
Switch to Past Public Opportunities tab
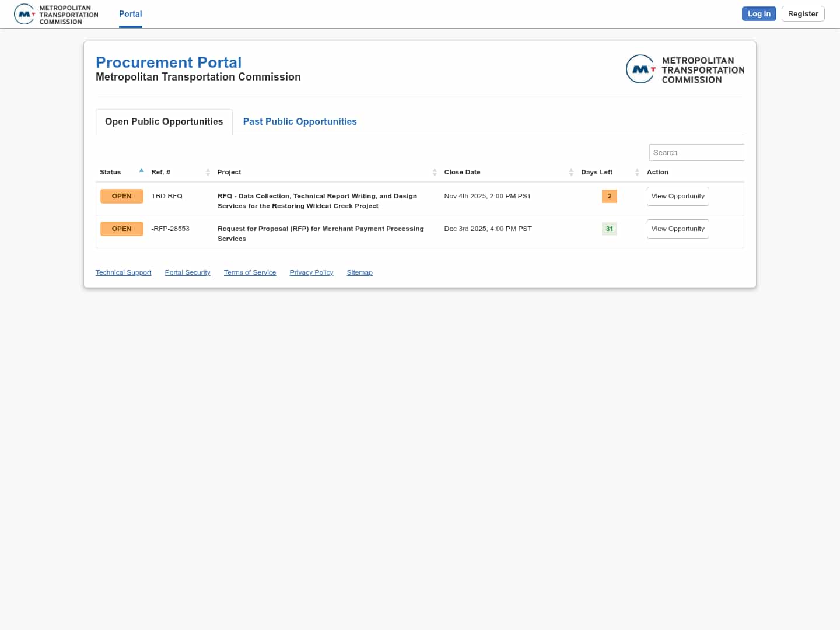(x=299, y=121)
